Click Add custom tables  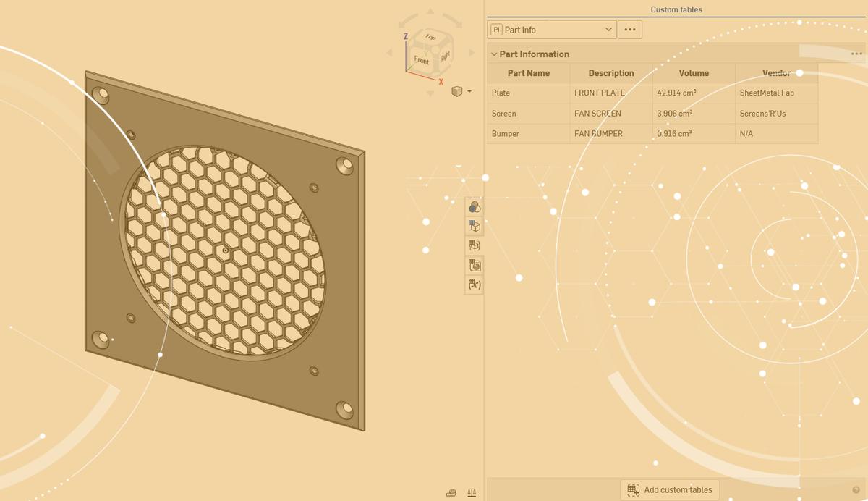[669, 489]
